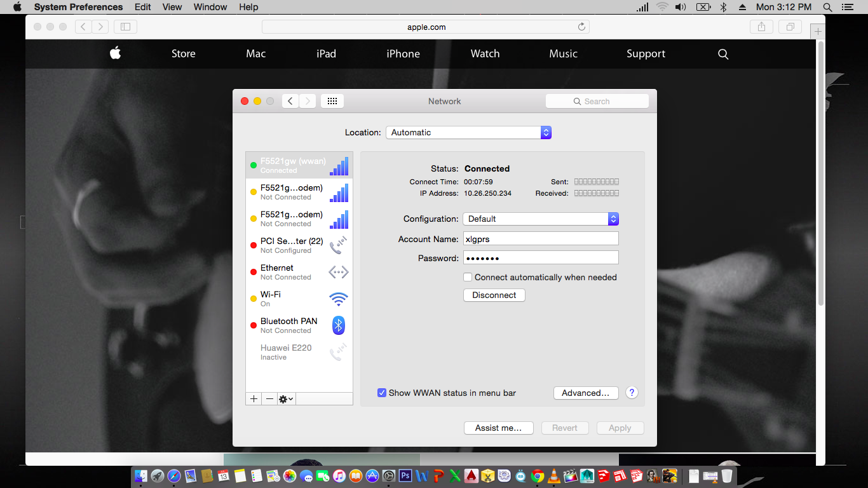Click the search icon on apple.com navbar
This screenshot has height=488, width=868.
[722, 54]
